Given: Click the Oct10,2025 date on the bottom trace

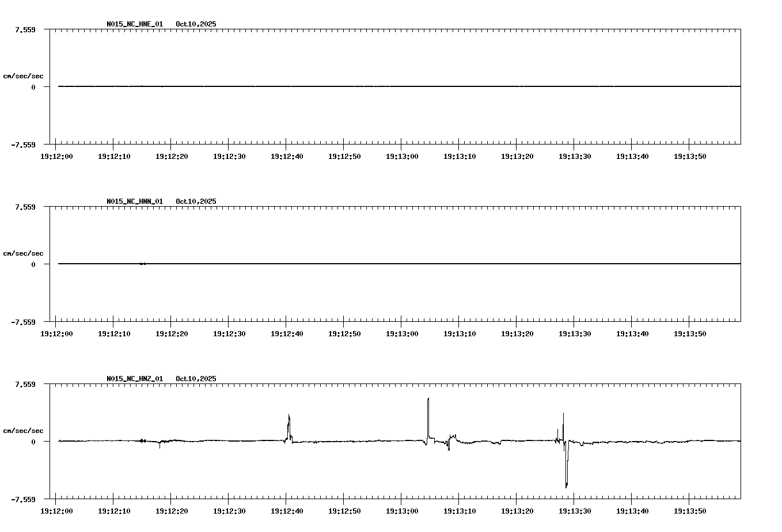Looking at the screenshot, I should [x=196, y=378].
